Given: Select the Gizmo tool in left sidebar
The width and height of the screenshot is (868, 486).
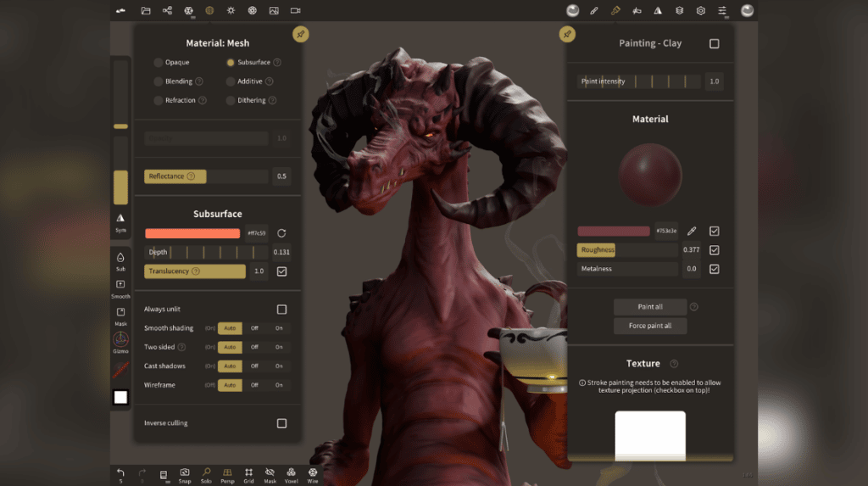Looking at the screenshot, I should click(x=120, y=343).
